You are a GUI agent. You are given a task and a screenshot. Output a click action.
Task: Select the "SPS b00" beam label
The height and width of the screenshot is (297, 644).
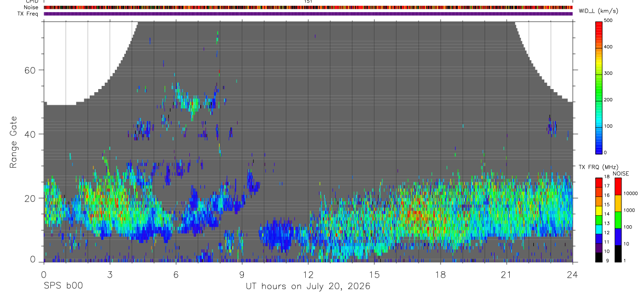point(63,286)
